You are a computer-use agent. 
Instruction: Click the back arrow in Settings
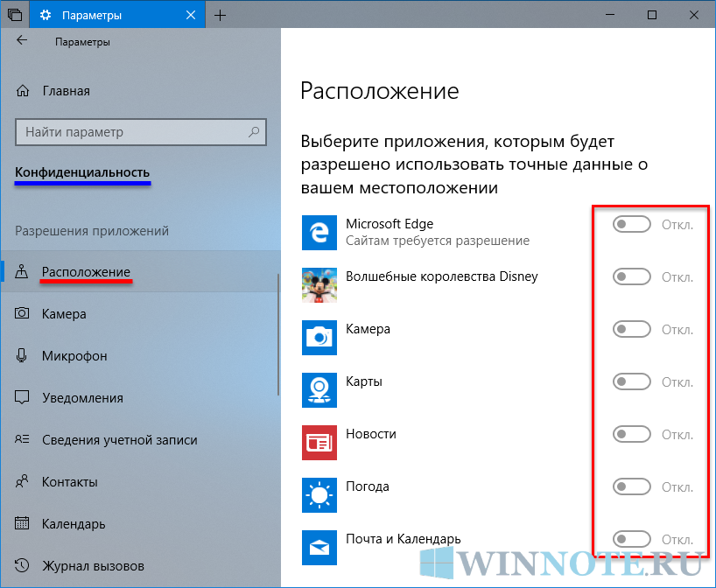pyautogui.click(x=22, y=40)
